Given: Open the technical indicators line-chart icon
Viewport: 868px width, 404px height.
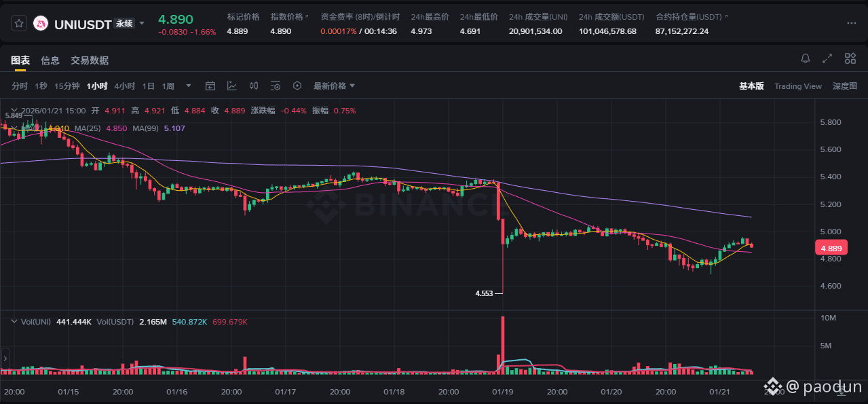Looking at the screenshot, I should click(232, 86).
